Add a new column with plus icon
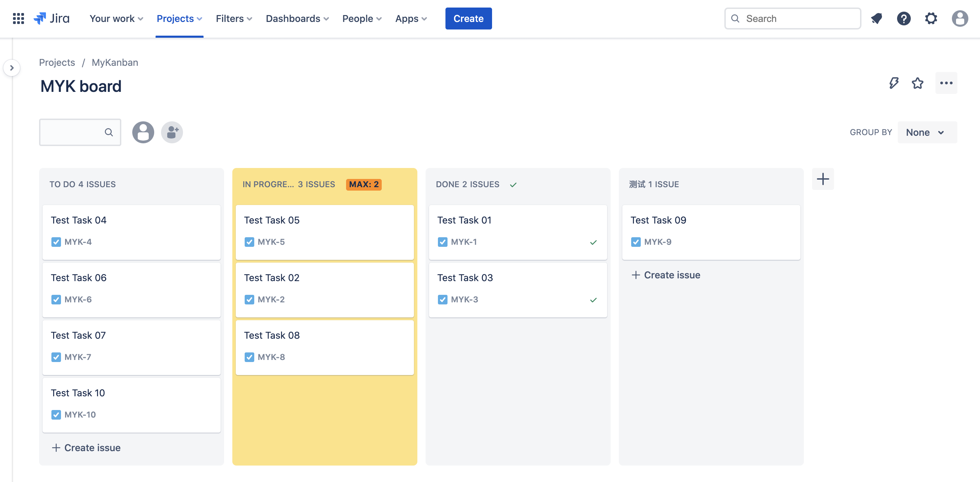Viewport: 980px width, 482px height. point(823,179)
